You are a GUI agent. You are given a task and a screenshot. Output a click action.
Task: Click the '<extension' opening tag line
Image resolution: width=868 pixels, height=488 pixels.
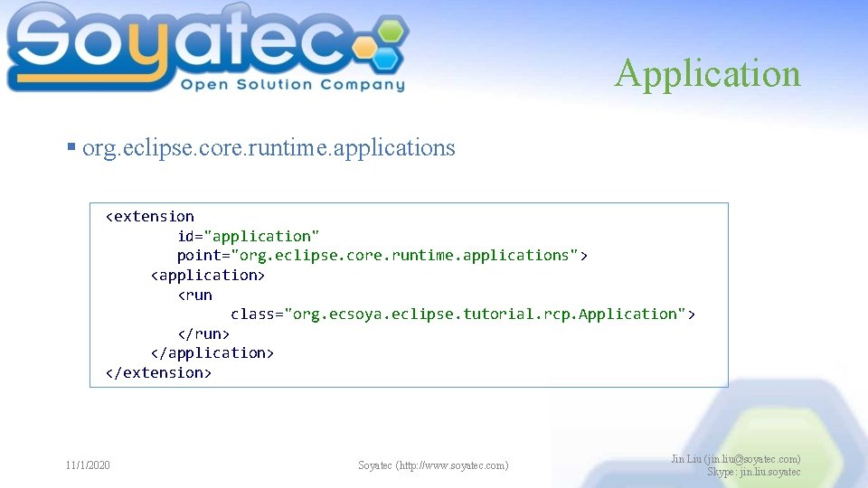click(149, 216)
